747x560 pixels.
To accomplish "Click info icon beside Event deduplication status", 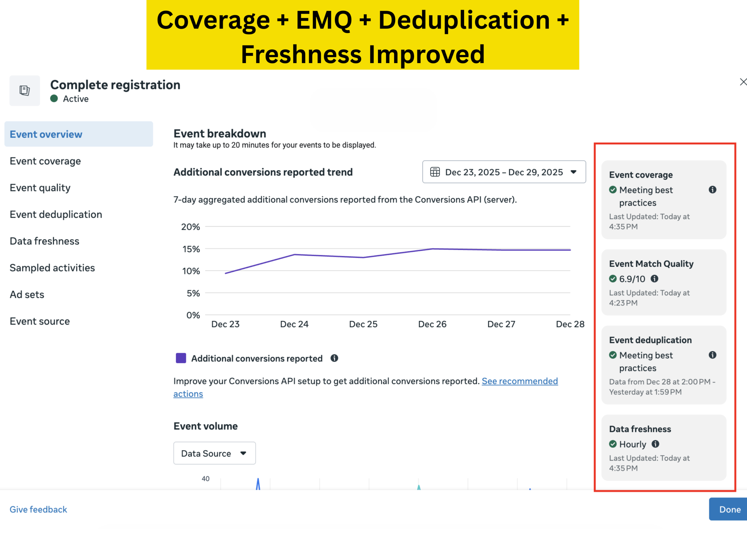I will (x=712, y=355).
